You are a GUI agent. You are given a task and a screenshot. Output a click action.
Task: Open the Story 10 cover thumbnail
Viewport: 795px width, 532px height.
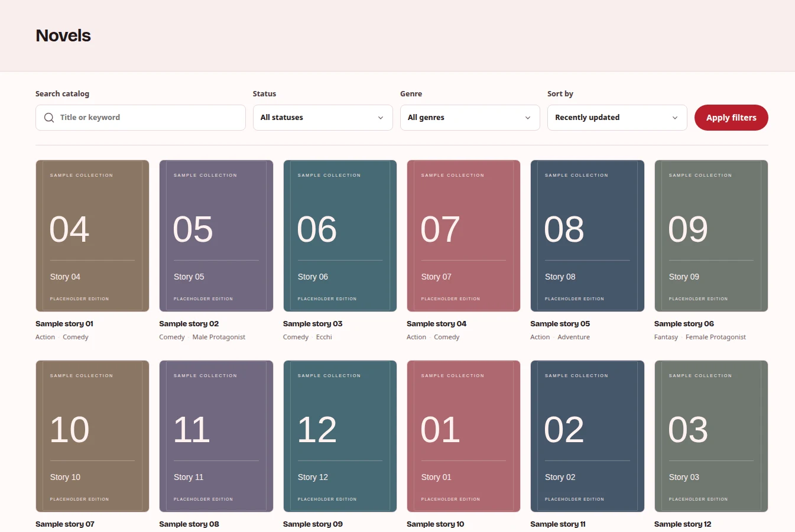tap(92, 436)
